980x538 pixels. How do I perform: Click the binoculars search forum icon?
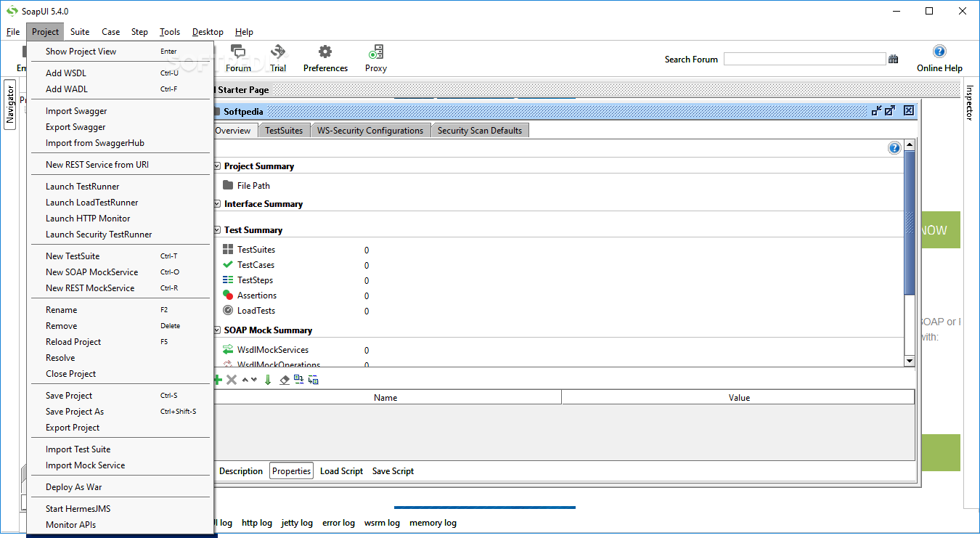(x=894, y=60)
